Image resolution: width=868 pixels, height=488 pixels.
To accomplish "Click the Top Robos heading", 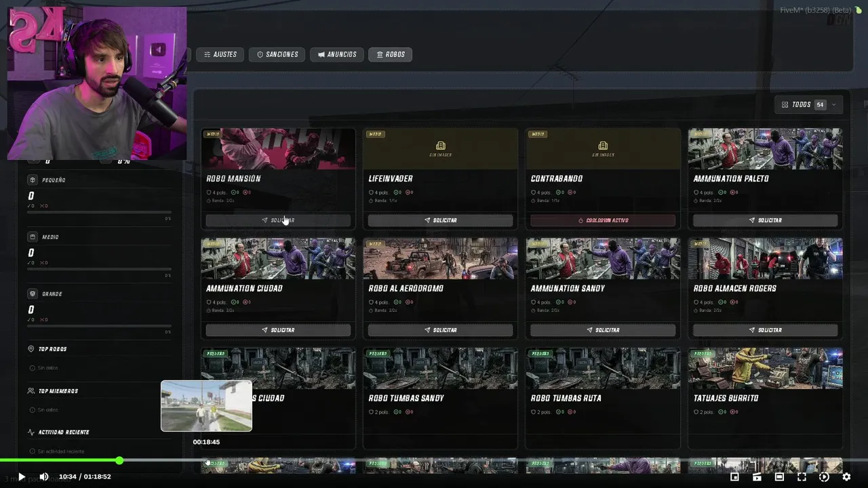I will 52,349.
